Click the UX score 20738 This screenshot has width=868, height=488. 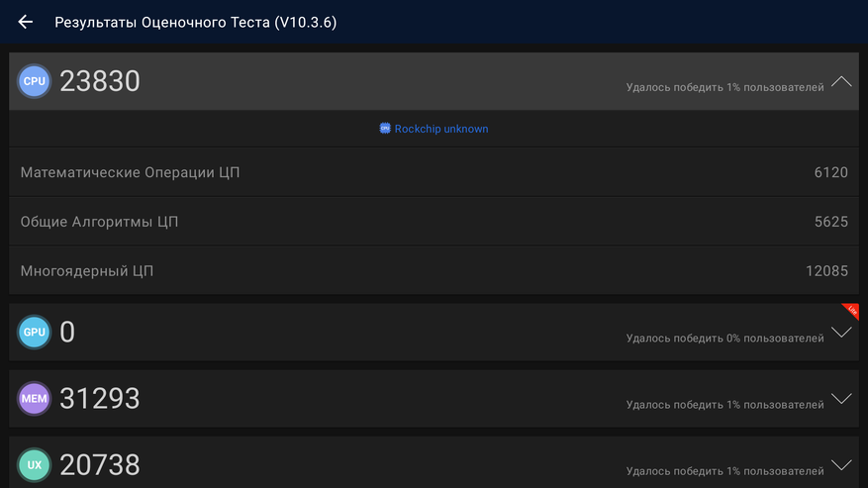[x=100, y=464]
